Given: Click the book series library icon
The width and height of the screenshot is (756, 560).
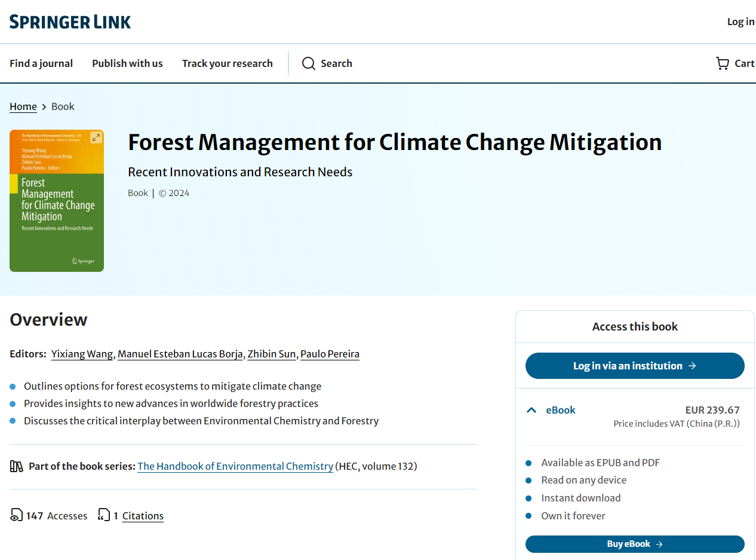Looking at the screenshot, I should tap(17, 466).
